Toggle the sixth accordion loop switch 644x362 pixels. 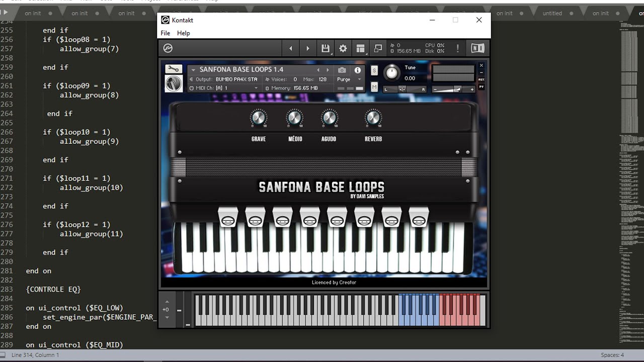(364, 216)
